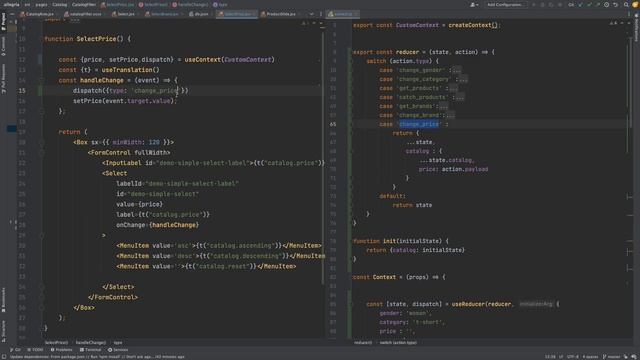The height and width of the screenshot is (360, 640).
Task: Click SelectPrice() in bottom editor breadcrumb
Action: [56, 342]
